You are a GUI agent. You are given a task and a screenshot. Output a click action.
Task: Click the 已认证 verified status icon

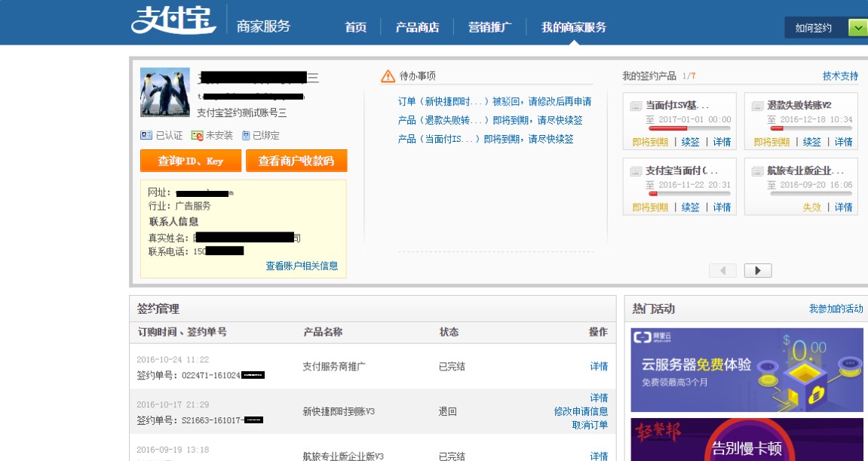coord(146,135)
